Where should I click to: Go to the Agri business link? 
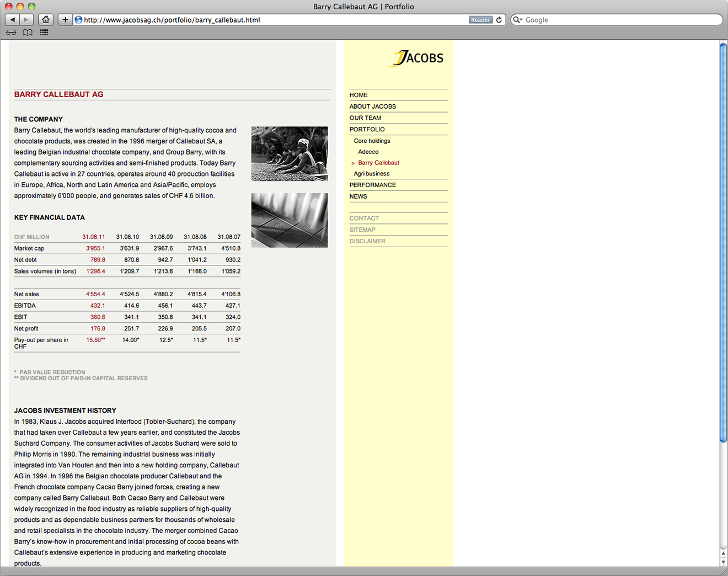pyautogui.click(x=372, y=174)
